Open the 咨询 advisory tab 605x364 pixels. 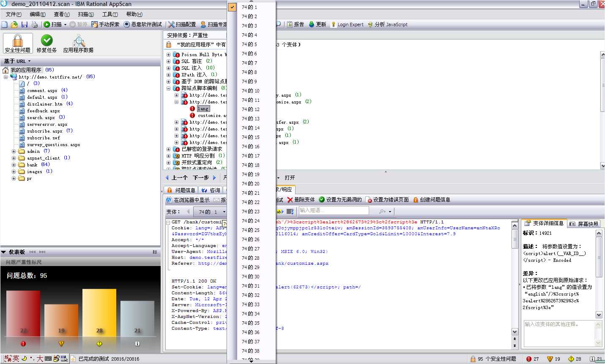[x=211, y=190]
